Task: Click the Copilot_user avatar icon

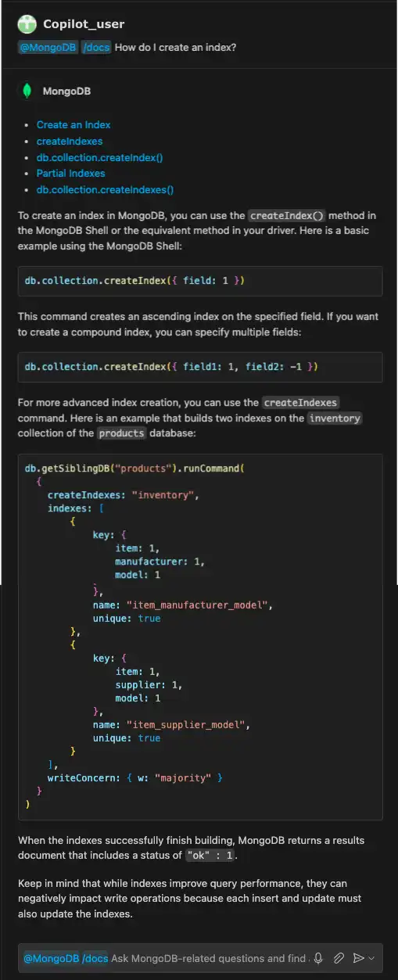Action: pyautogui.click(x=27, y=24)
